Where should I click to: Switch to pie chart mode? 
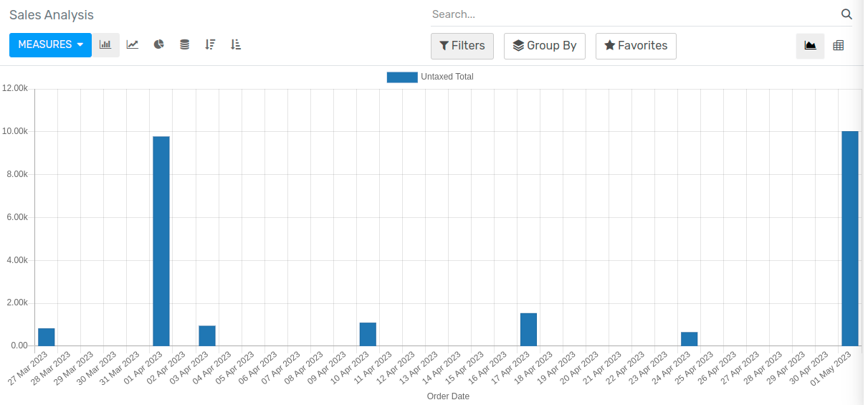point(159,45)
